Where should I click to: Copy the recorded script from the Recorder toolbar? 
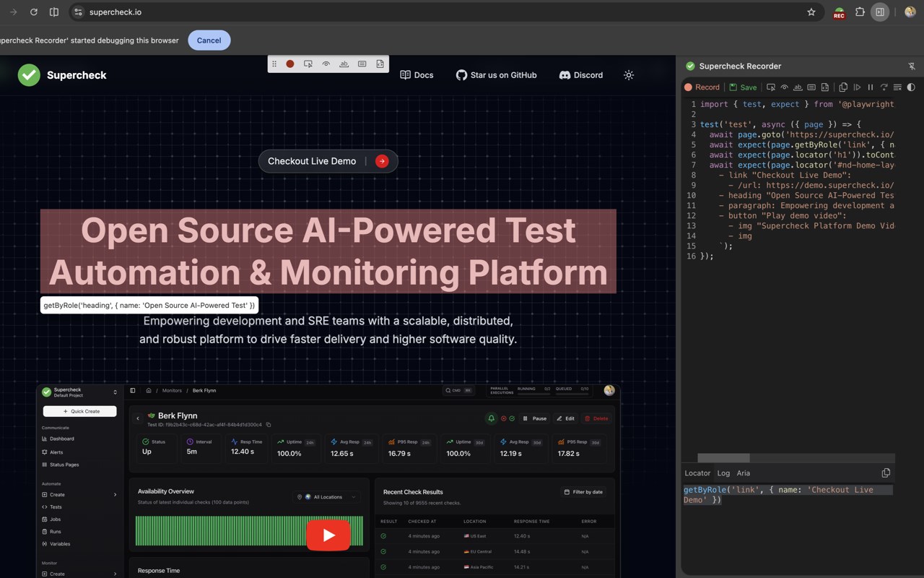(x=843, y=87)
